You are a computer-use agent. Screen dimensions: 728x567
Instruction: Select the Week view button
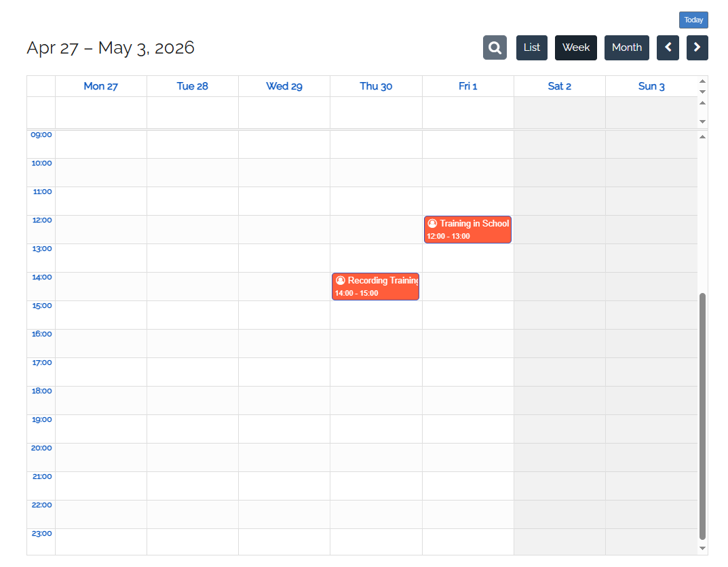[575, 47]
